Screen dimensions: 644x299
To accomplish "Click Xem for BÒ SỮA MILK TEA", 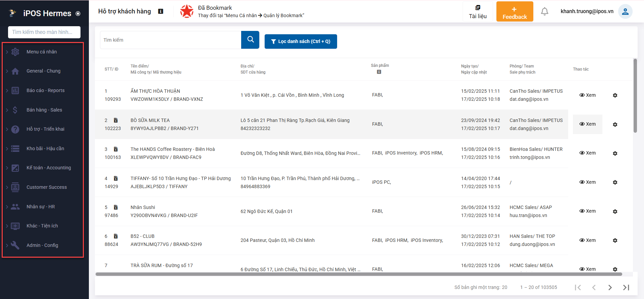I will [588, 124].
